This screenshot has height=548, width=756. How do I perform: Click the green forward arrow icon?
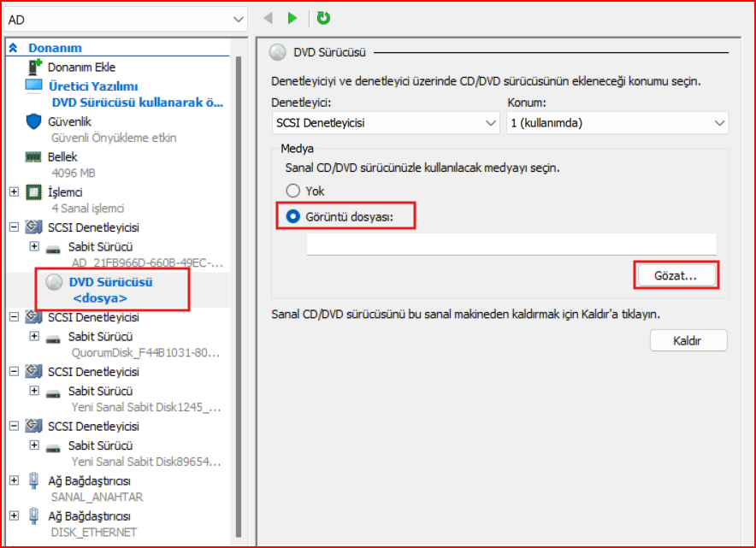(292, 18)
